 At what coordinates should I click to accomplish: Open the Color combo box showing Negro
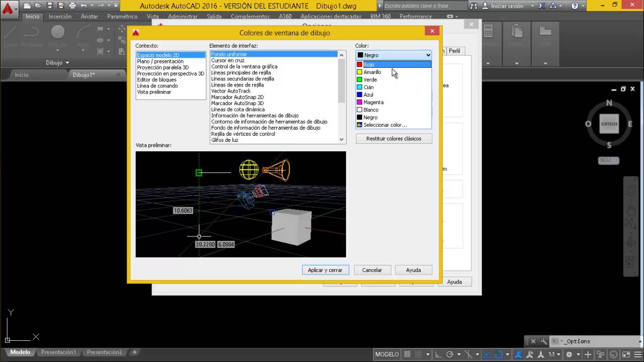[393, 55]
